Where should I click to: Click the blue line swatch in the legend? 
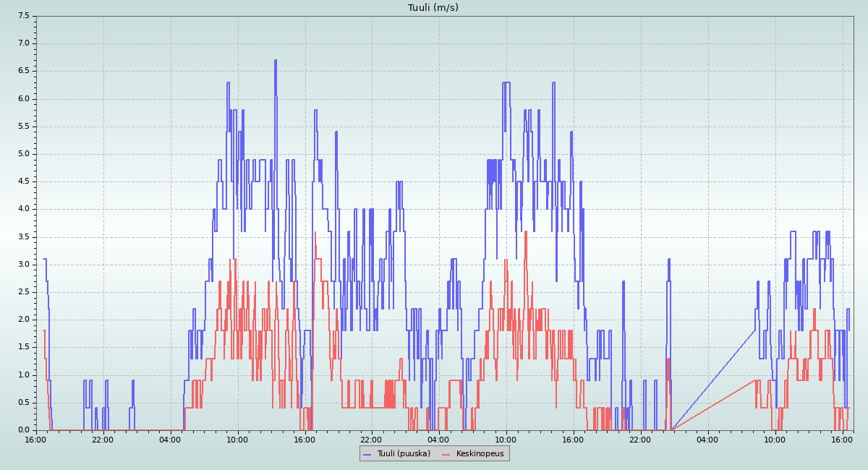[x=367, y=453]
